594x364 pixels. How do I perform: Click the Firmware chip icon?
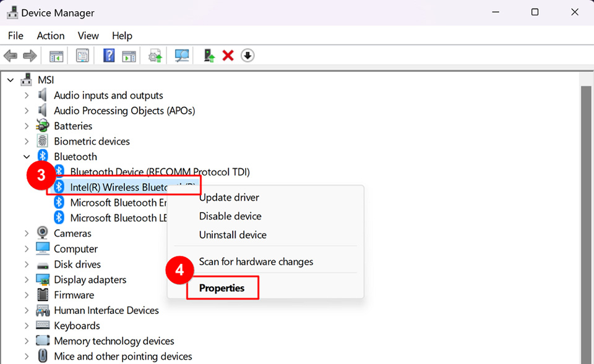coord(43,295)
